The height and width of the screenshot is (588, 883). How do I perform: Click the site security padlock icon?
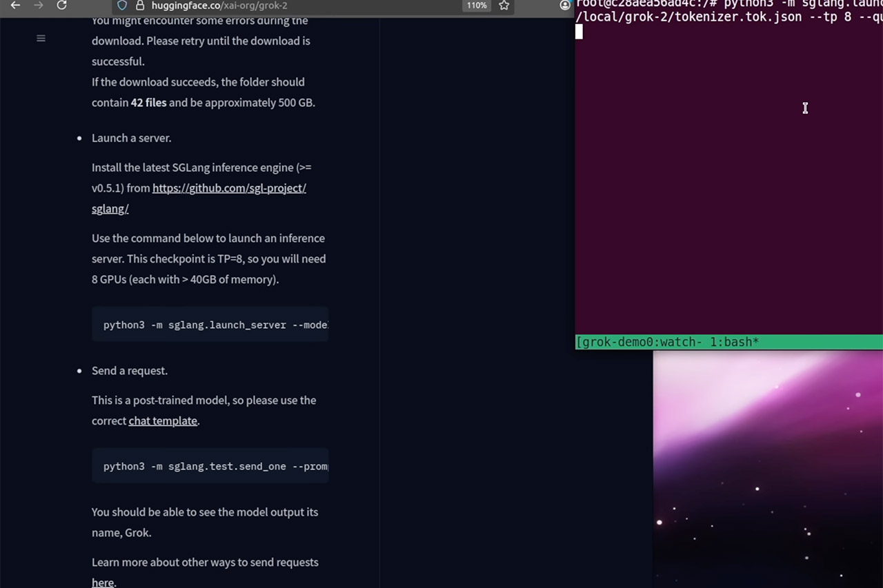140,6
